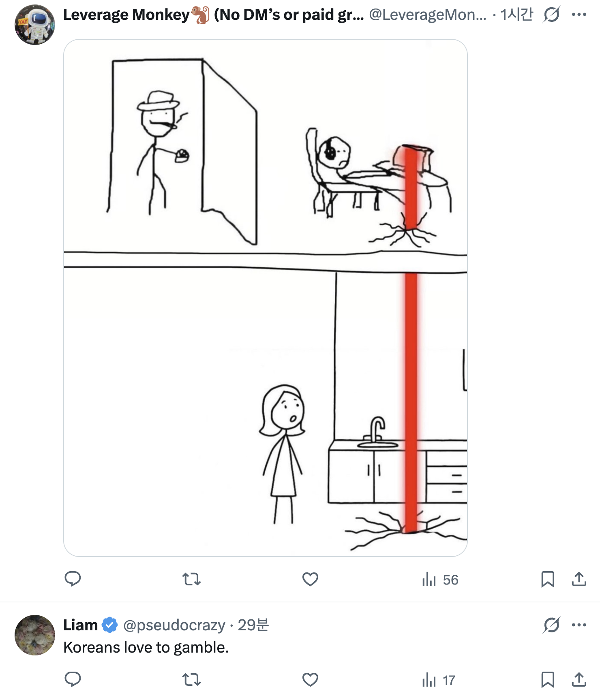Bookmark Liam's comment

[548, 679]
